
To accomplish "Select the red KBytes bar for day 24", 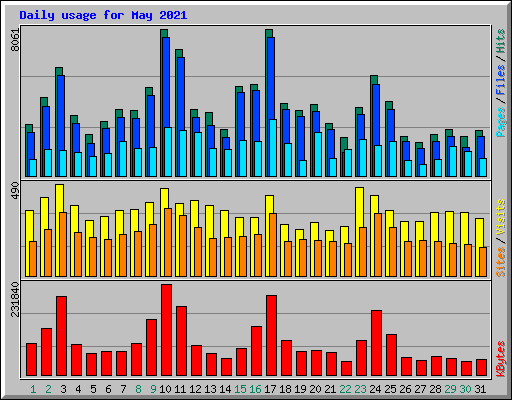I will [376, 343].
